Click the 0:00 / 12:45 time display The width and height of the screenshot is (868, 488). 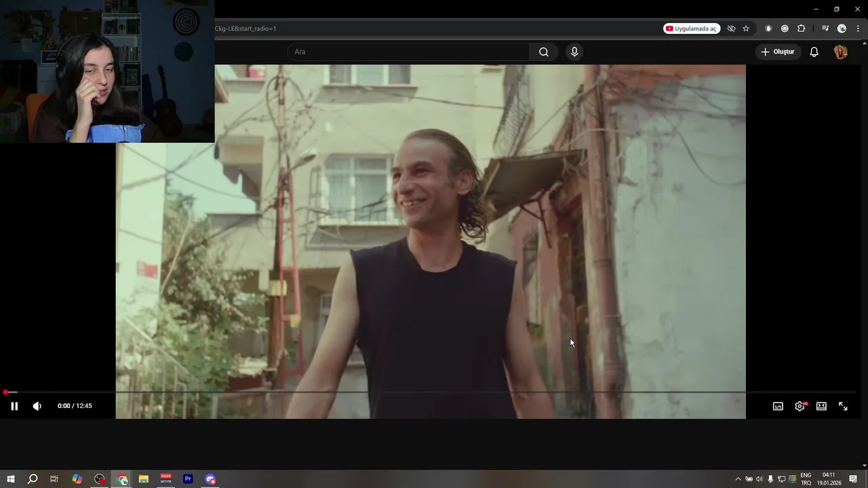point(75,406)
